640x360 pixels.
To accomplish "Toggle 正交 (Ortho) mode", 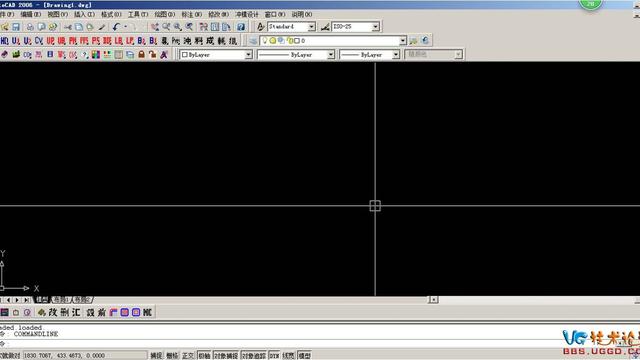I will (188, 356).
